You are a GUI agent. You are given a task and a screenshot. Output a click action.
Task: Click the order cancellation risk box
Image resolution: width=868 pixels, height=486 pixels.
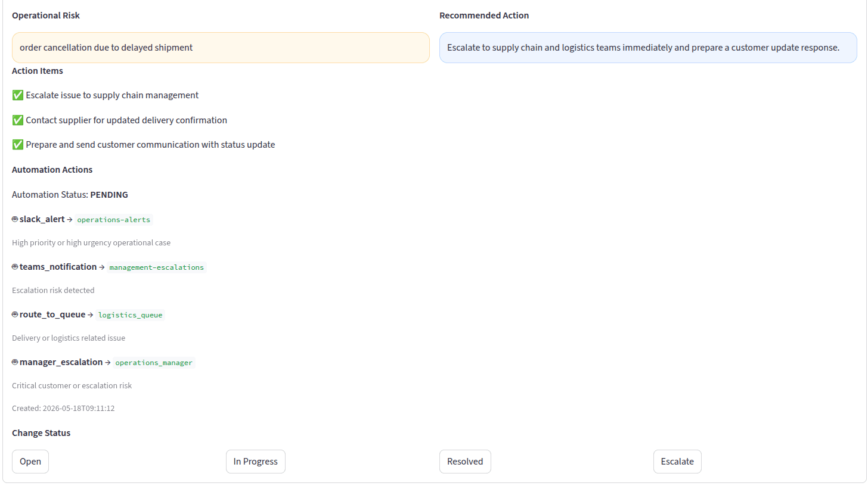221,48
